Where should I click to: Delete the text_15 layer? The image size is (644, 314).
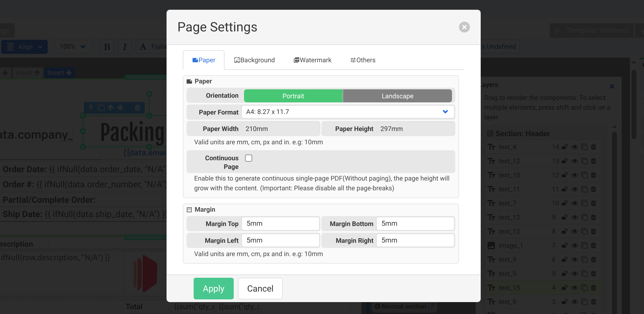coord(593,288)
